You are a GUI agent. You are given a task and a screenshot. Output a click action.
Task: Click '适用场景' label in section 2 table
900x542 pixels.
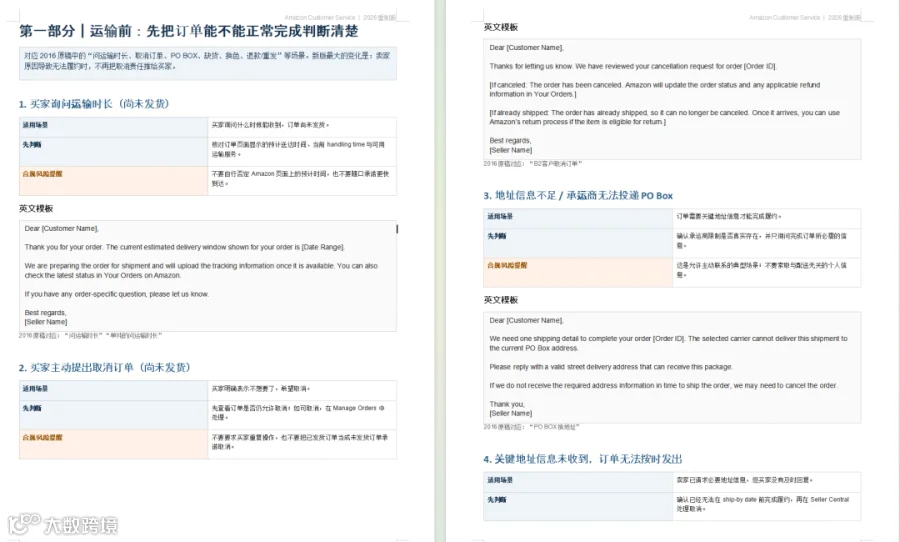(35, 389)
